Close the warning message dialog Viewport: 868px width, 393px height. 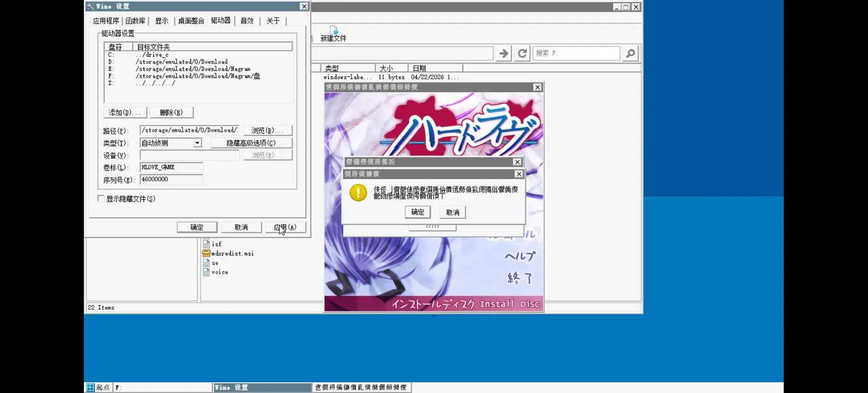[x=519, y=174]
